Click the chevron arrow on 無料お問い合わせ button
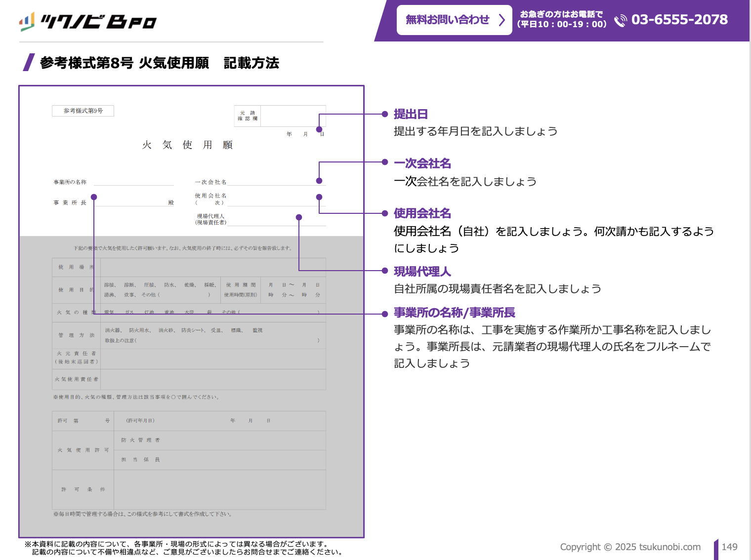This screenshot has width=751, height=560. pyautogui.click(x=502, y=20)
